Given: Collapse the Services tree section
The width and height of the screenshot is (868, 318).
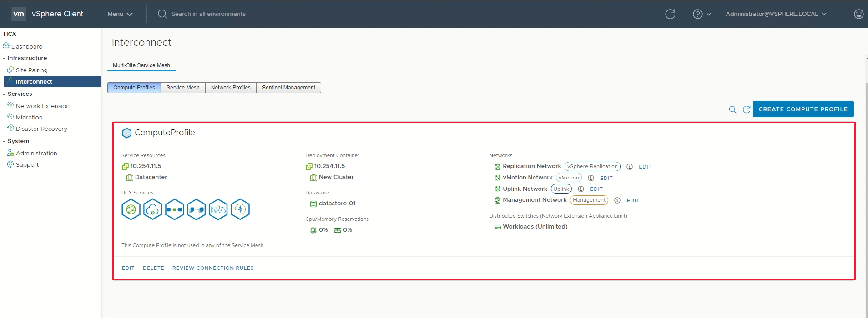Looking at the screenshot, I should click(x=4, y=94).
